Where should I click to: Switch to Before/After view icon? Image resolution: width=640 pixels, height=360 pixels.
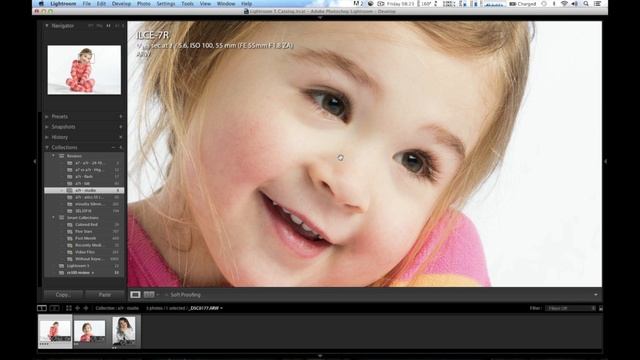pyautogui.click(x=149, y=294)
